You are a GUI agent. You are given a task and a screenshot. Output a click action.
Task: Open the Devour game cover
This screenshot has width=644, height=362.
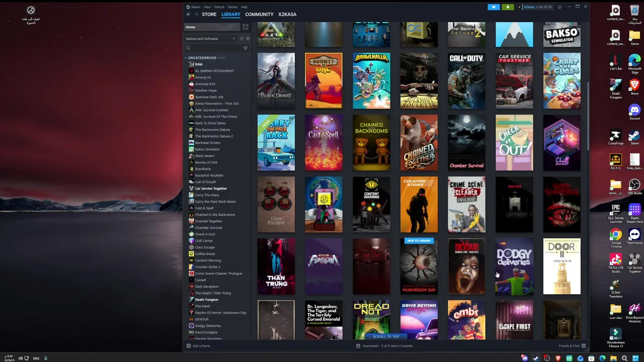coord(466,266)
